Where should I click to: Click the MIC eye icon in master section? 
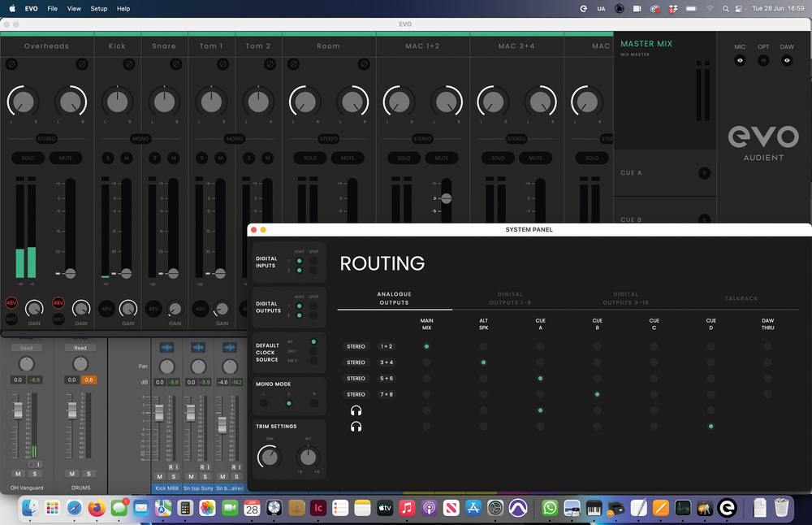point(740,61)
